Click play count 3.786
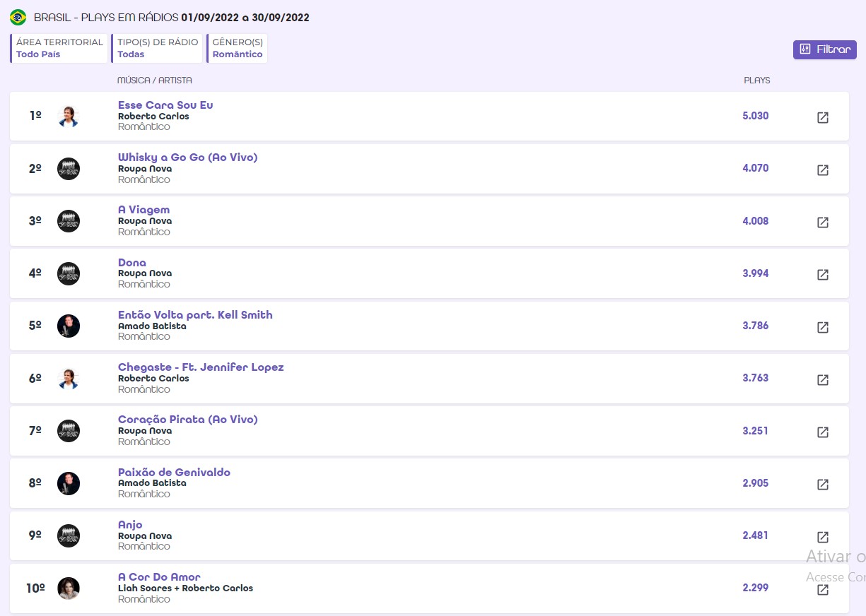 [755, 326]
